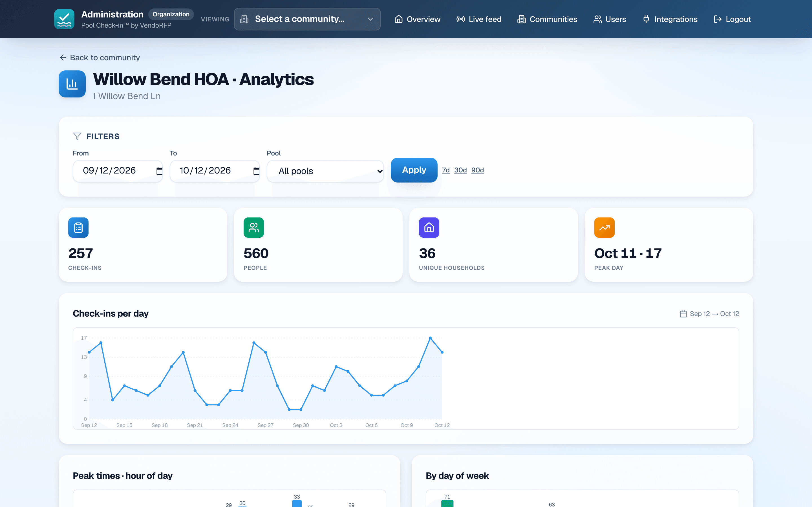Go back via Back to community link
812x507 pixels.
click(x=100, y=58)
